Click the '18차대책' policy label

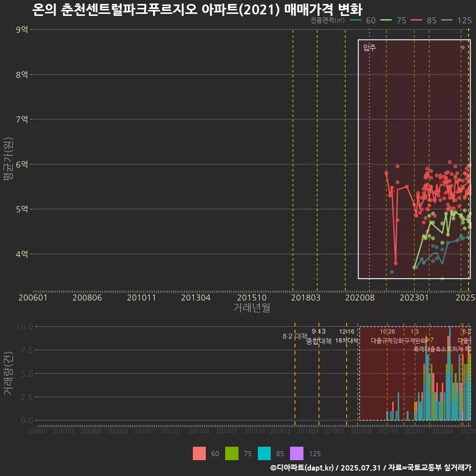tap(347, 341)
